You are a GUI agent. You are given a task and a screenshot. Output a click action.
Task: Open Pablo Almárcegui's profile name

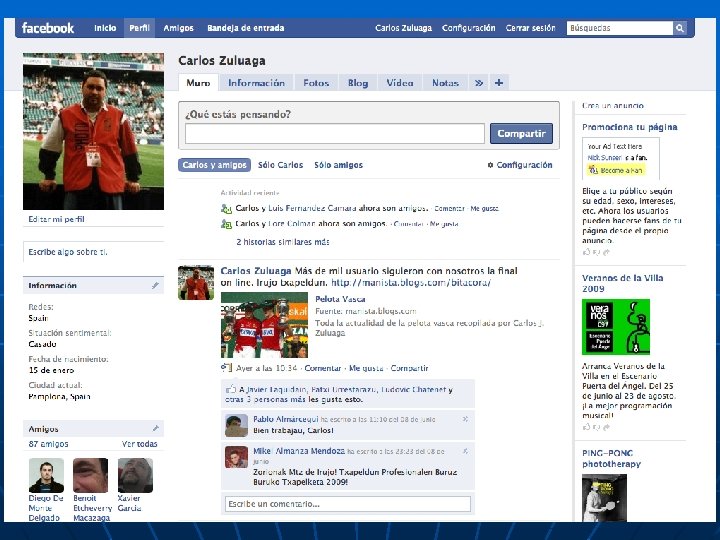point(286,419)
